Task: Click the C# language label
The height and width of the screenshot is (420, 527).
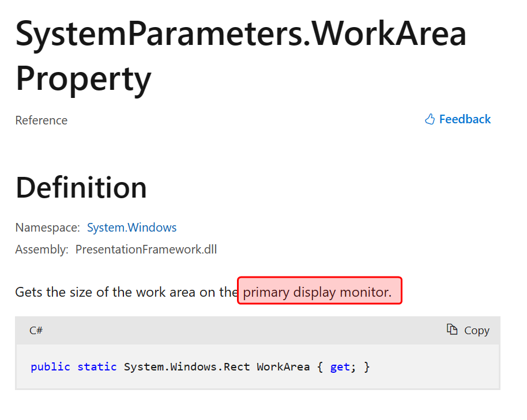Action: click(x=36, y=330)
